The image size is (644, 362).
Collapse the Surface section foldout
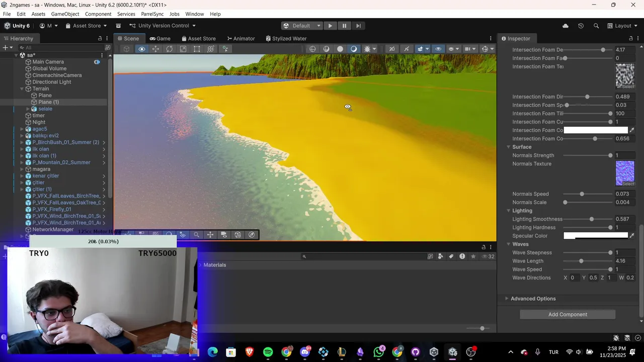[508, 147]
